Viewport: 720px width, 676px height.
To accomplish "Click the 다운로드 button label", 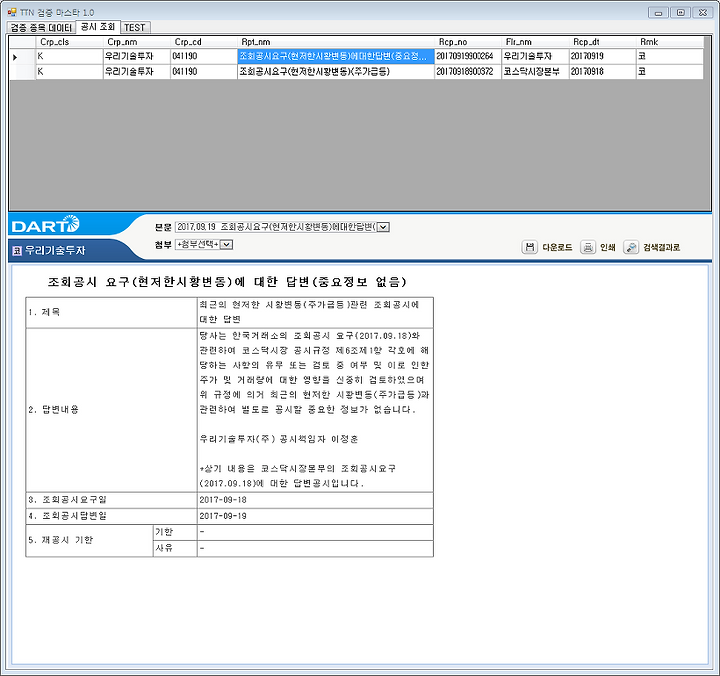I will [557, 248].
